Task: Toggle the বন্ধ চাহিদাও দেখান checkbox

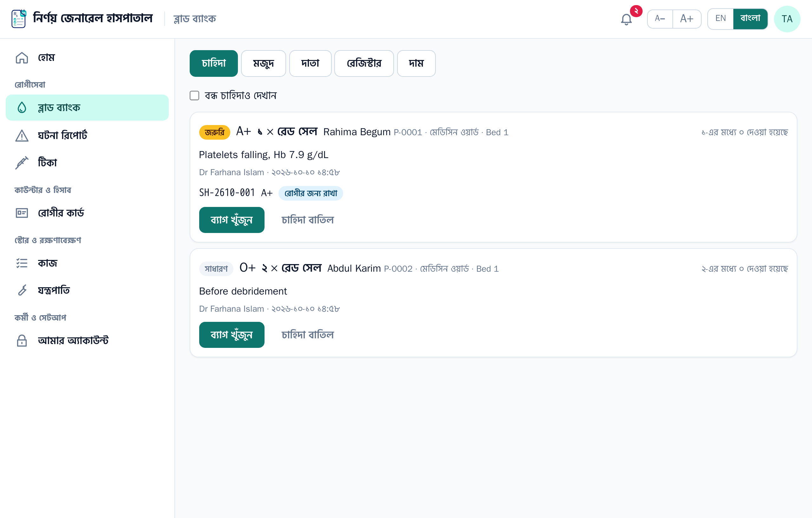Action: pos(194,96)
